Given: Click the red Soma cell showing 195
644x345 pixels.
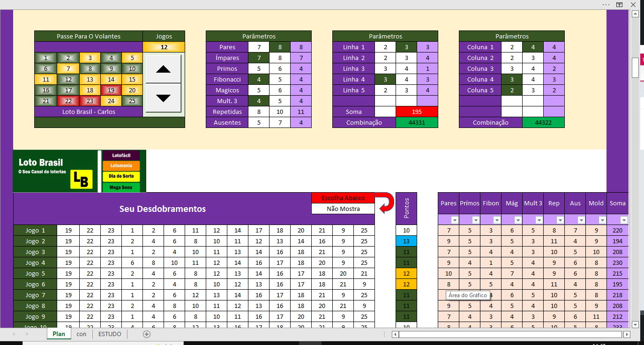Looking at the screenshot, I should tap(417, 112).
